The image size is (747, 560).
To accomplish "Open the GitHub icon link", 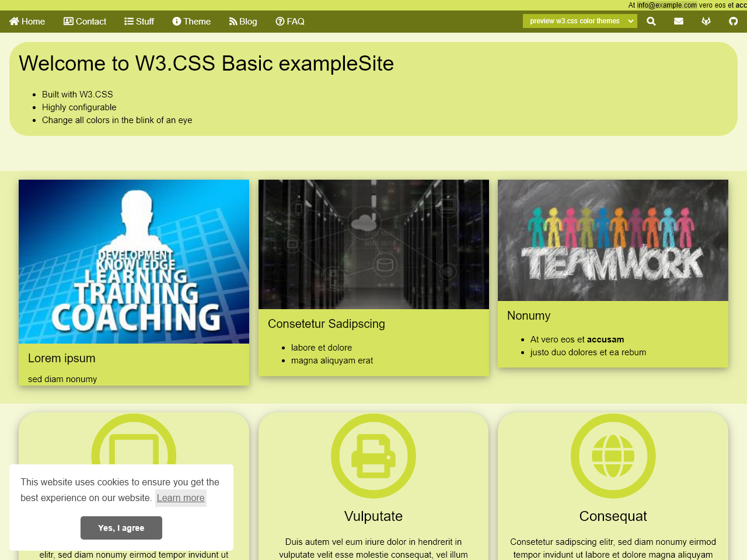I will (x=733, y=22).
